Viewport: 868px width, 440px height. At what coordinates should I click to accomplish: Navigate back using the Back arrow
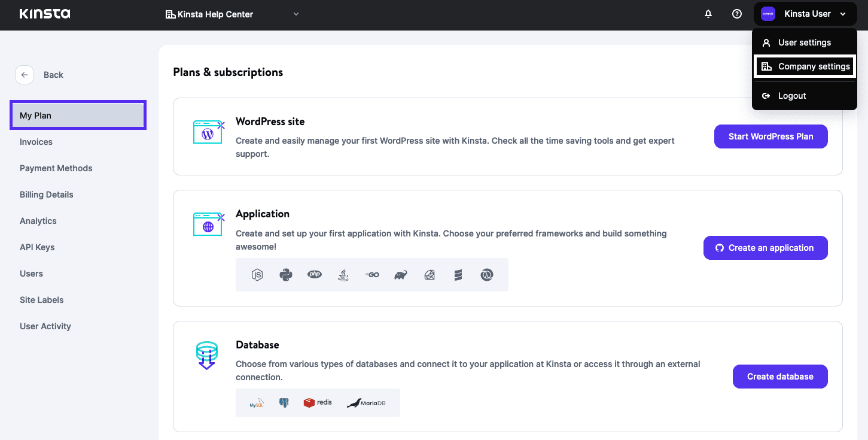[x=25, y=74]
